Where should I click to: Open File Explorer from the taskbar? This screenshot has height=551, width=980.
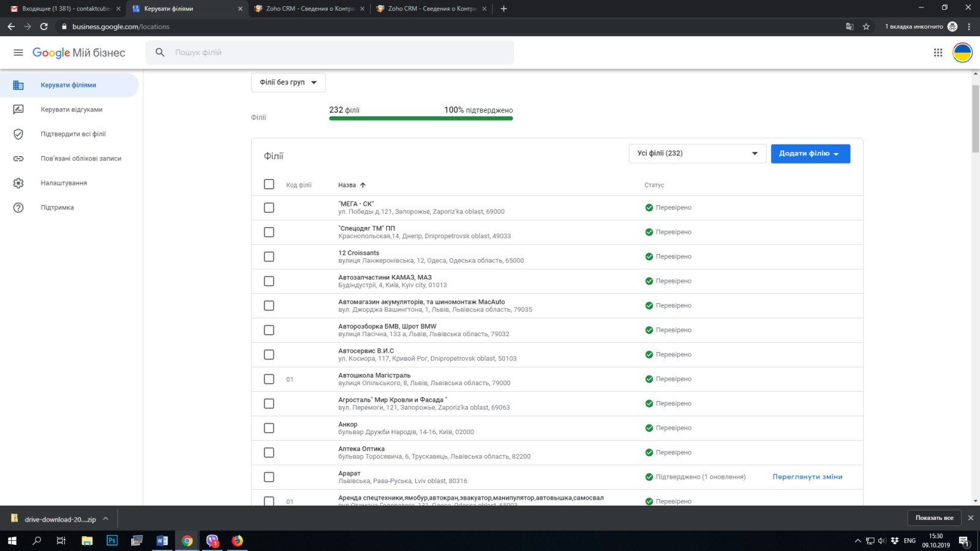pyautogui.click(x=87, y=541)
